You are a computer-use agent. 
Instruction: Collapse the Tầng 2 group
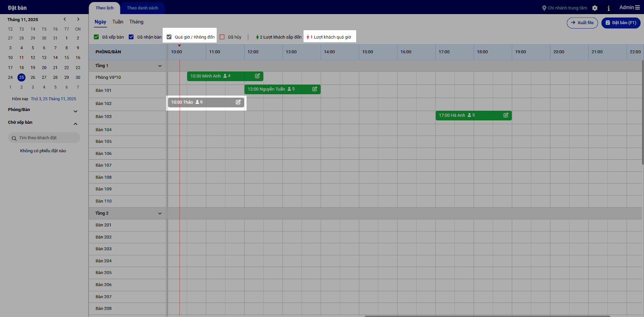click(x=160, y=214)
